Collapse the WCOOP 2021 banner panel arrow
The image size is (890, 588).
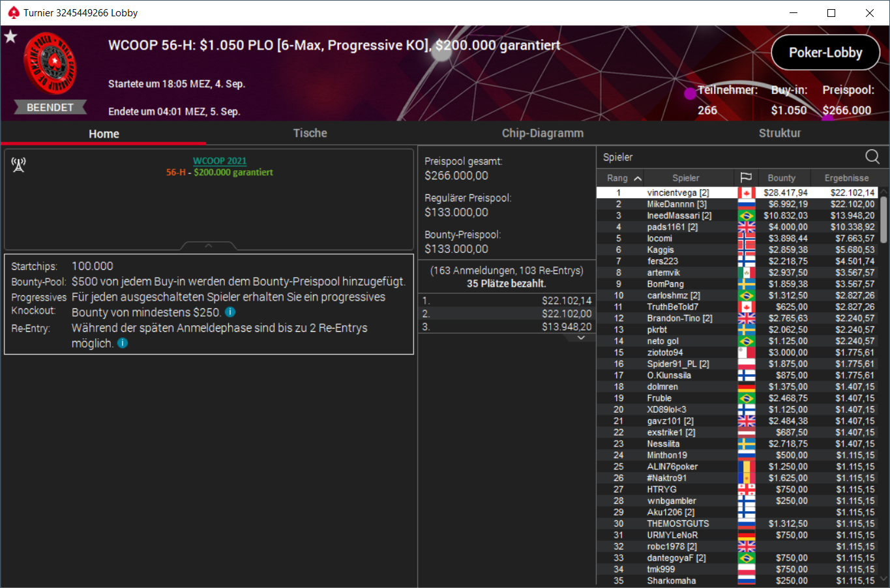209,246
